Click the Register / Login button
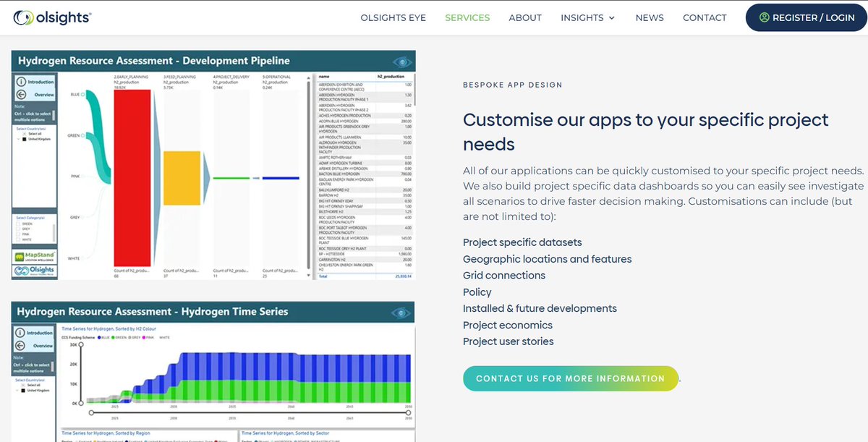868x442 pixels. [807, 17]
